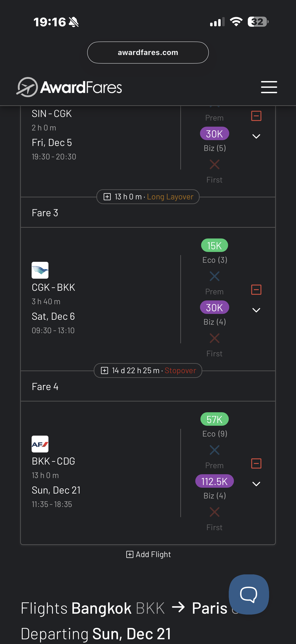Image resolution: width=296 pixels, height=644 pixels.
Task: Click Add Flight button
Action: pyautogui.click(x=148, y=554)
